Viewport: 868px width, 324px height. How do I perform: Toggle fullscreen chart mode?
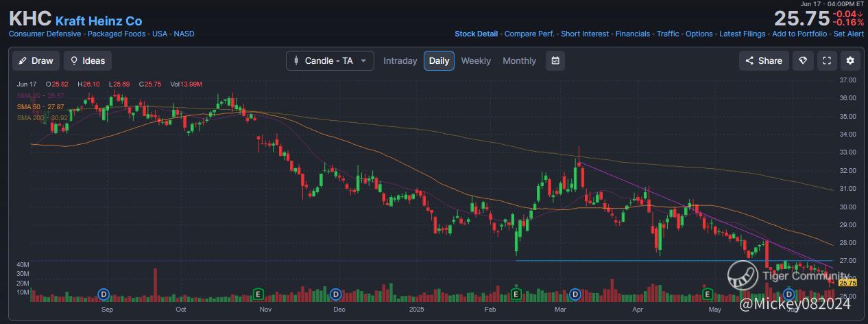827,60
